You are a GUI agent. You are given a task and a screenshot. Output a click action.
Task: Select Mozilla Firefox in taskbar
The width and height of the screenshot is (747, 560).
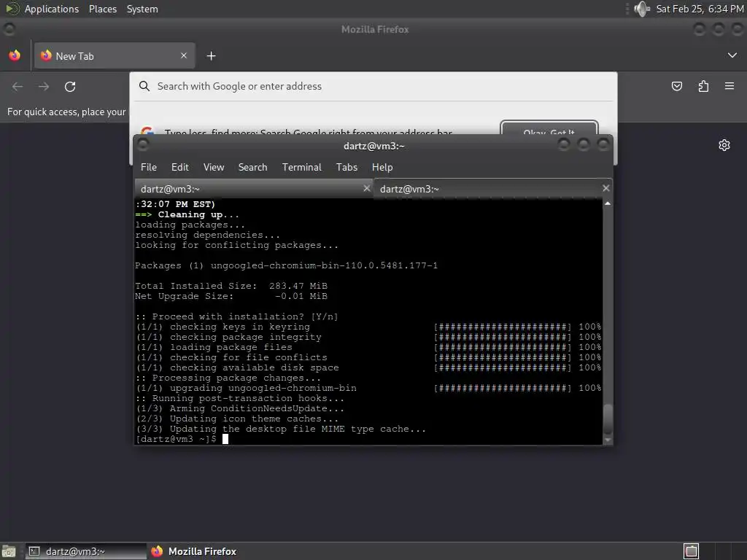[194, 551]
